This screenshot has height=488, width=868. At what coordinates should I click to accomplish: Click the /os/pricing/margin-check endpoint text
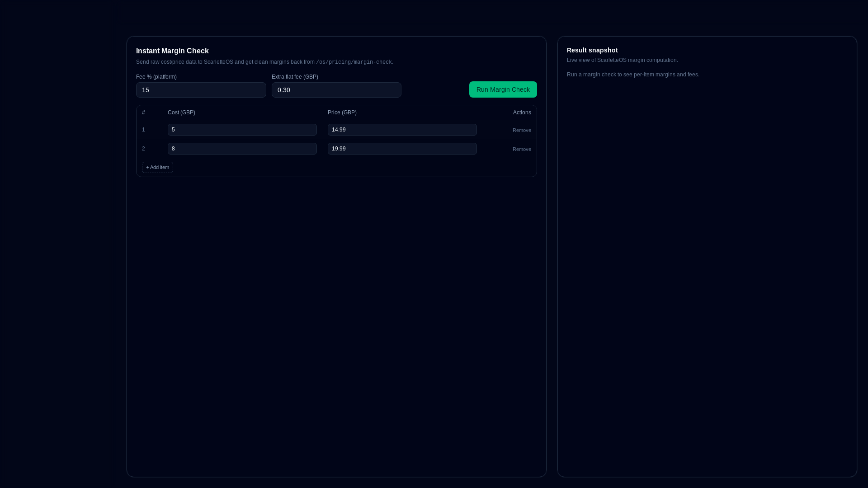[354, 62]
